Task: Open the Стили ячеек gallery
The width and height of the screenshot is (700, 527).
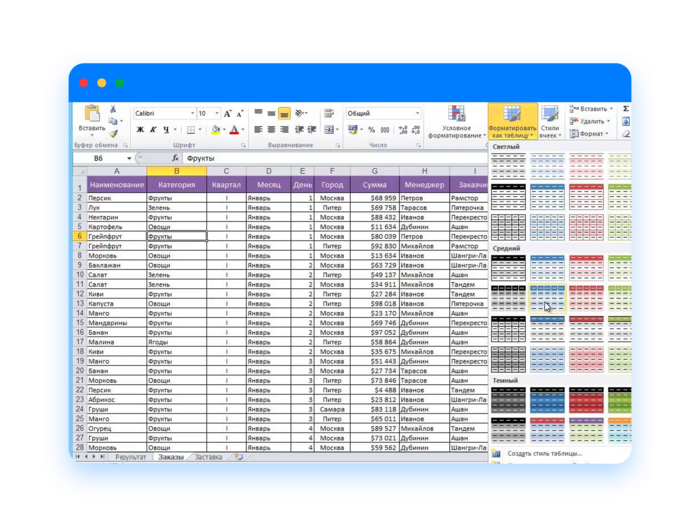Action: click(550, 122)
